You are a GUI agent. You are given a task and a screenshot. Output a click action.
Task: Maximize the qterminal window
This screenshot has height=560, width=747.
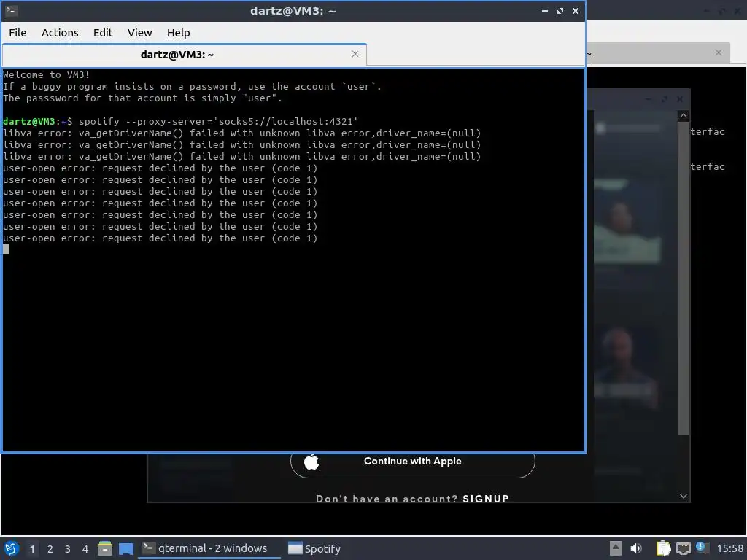point(560,10)
